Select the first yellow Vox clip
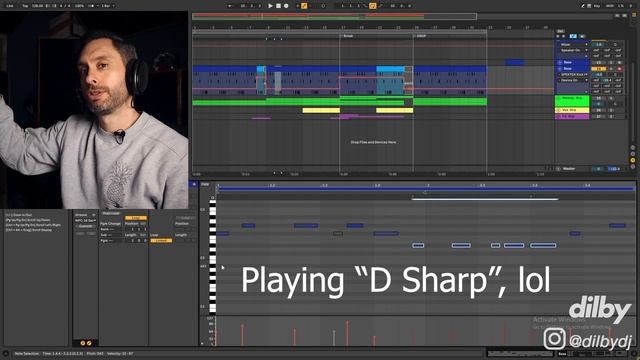640x360 pixels. tap(321, 110)
